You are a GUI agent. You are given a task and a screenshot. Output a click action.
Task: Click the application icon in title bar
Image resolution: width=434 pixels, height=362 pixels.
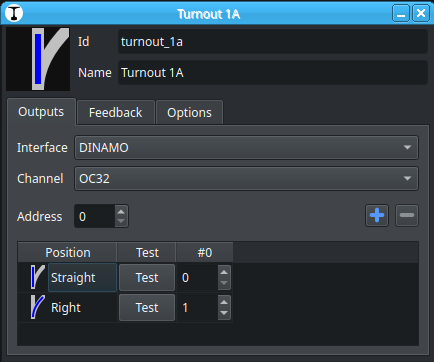pyautogui.click(x=14, y=13)
